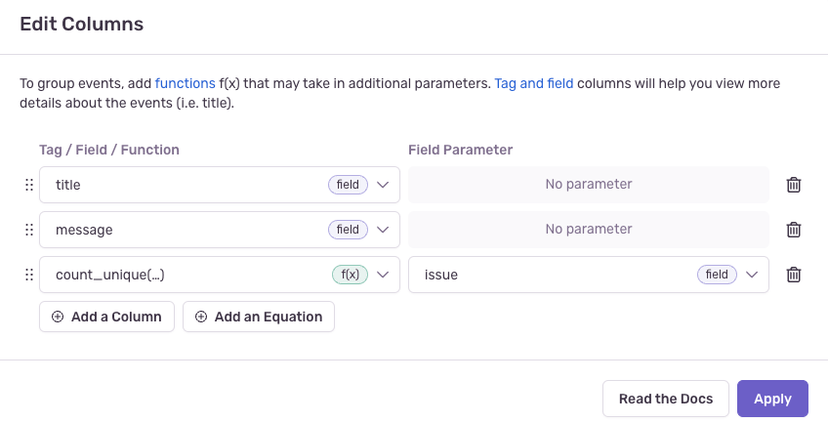Image resolution: width=828 pixels, height=430 pixels.
Task: Delete the title column with trash icon
Action: pyautogui.click(x=793, y=185)
